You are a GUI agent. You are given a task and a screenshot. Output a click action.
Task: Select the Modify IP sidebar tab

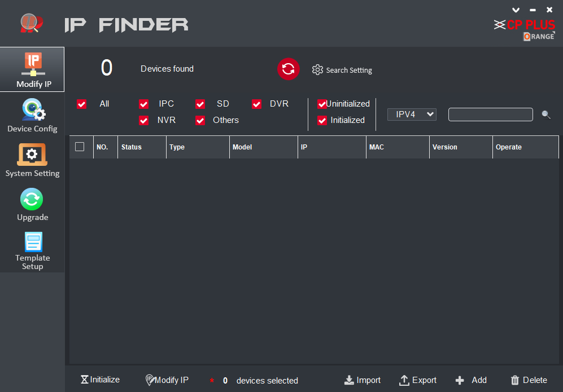tap(32, 70)
